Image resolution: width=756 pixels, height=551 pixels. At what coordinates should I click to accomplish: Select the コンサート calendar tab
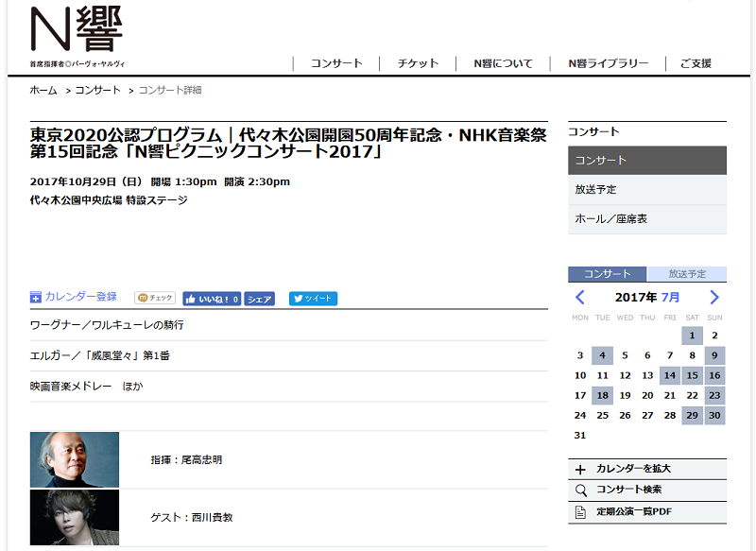point(608,274)
